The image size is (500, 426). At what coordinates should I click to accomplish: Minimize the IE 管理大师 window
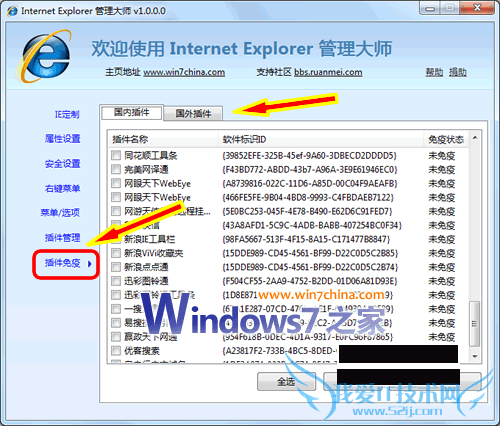pos(430,8)
